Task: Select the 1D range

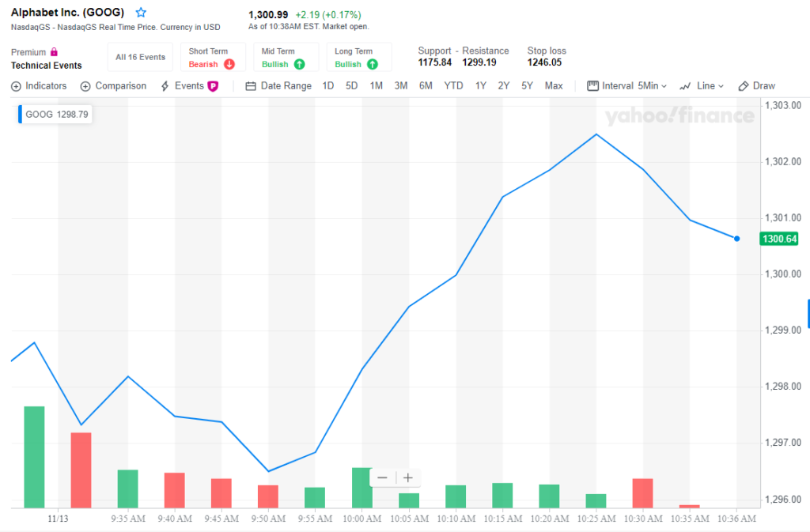Action: [328, 86]
